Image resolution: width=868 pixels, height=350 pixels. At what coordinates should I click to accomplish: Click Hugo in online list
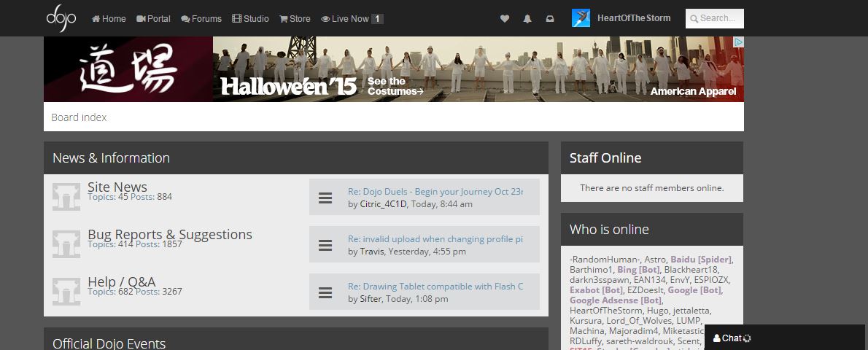coord(658,311)
